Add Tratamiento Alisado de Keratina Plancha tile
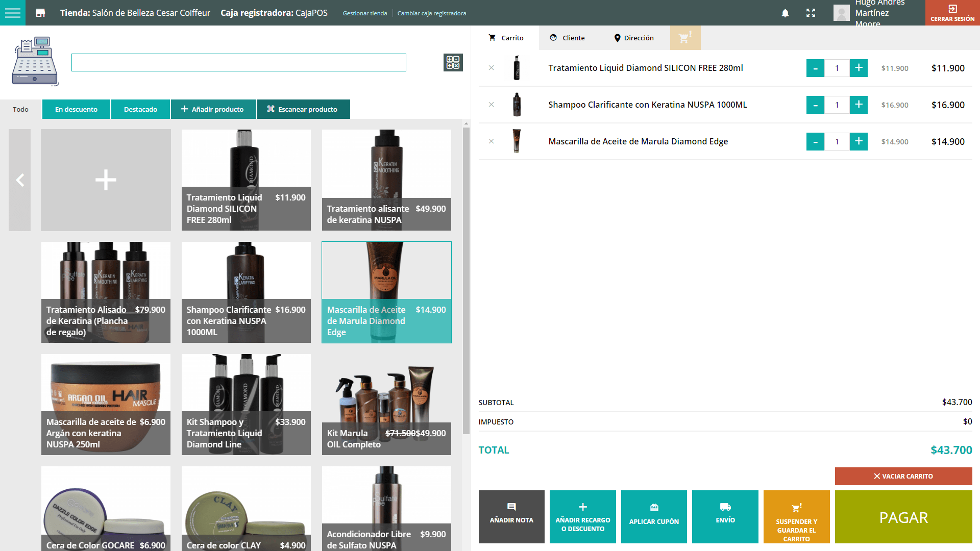The image size is (980, 551). pos(106,292)
